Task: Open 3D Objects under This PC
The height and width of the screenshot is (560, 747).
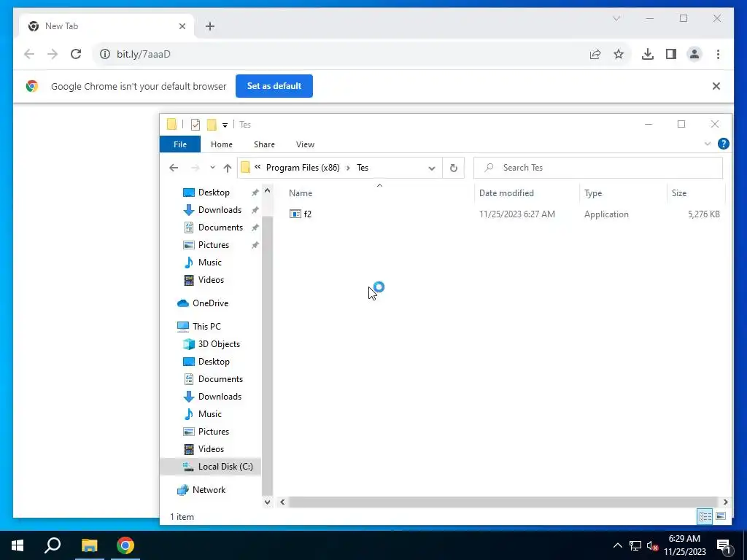Action: tap(219, 344)
